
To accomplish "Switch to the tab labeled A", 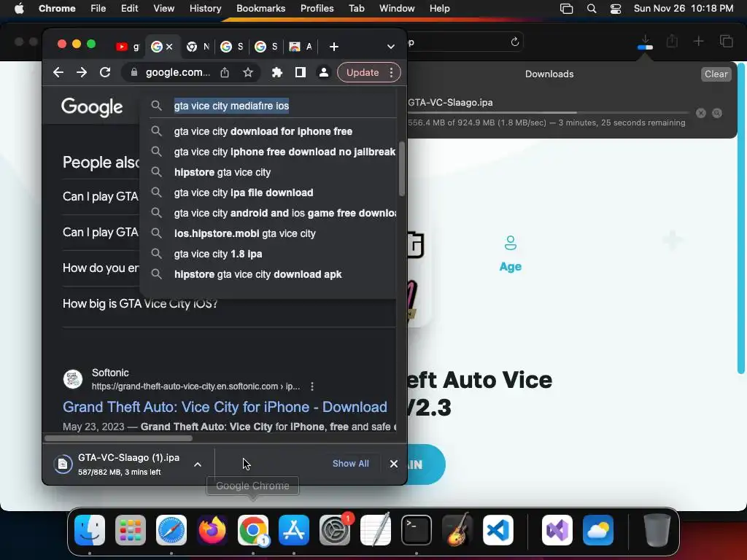I will (301, 47).
